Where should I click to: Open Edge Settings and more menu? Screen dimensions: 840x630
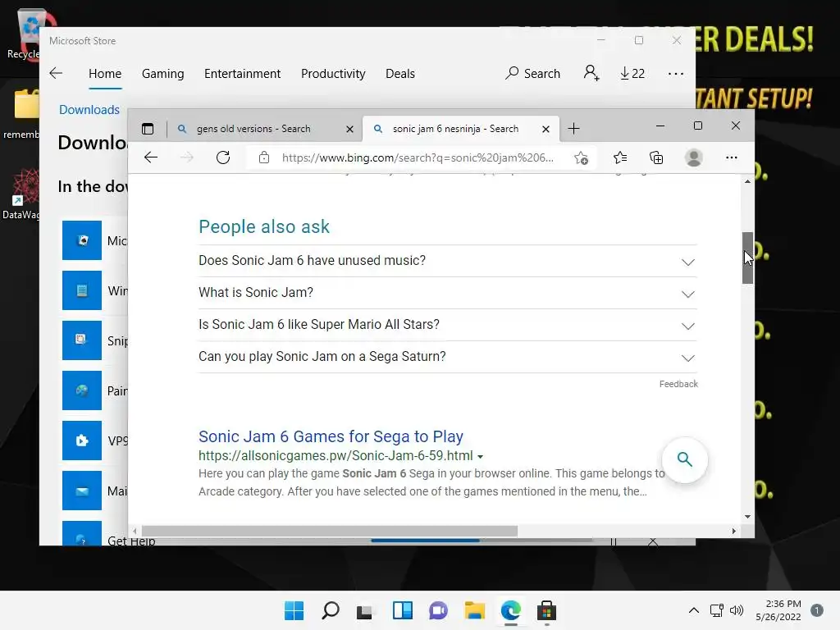731,157
